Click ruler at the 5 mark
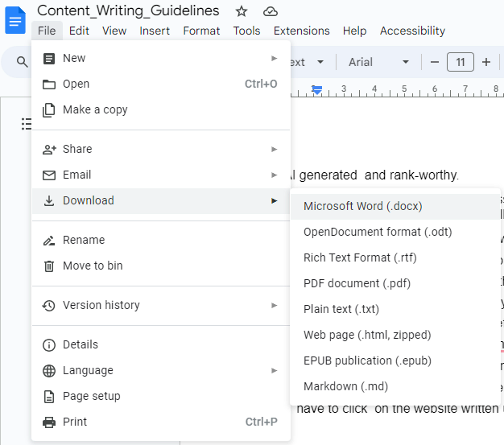504x445 pixels. tap(404, 89)
